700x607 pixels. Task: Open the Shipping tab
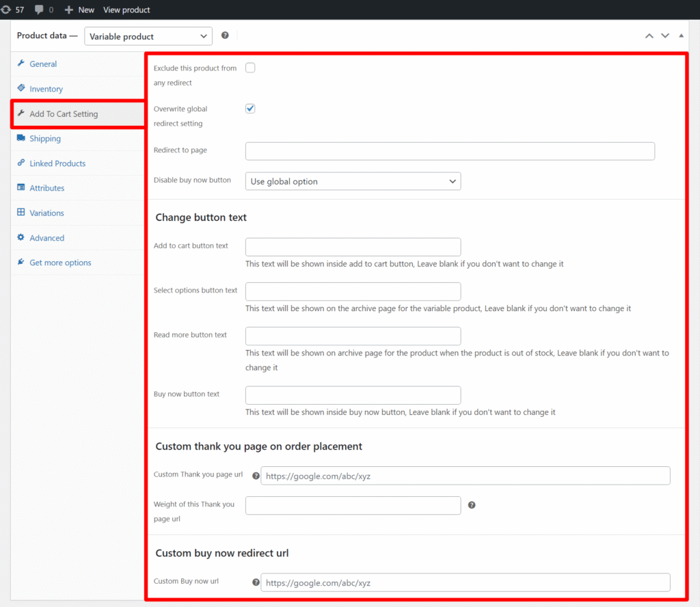coord(45,139)
